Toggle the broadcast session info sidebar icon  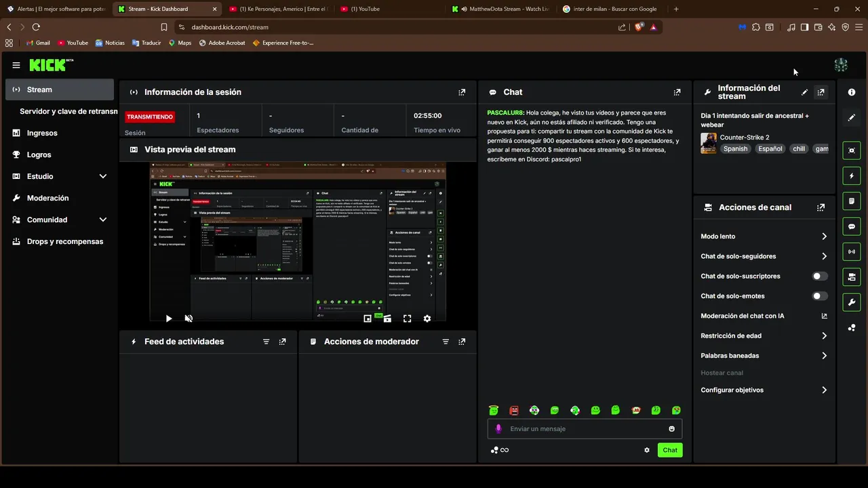point(852,251)
